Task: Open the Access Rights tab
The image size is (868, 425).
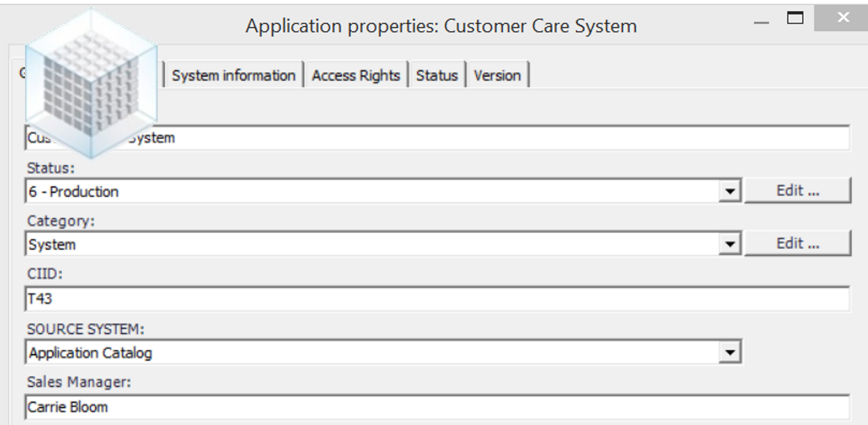Action: (356, 76)
